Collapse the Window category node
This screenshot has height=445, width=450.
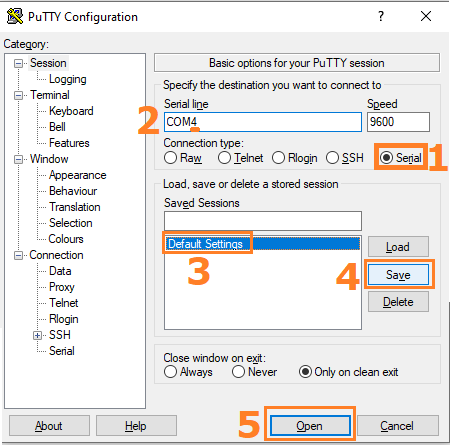[x=18, y=159]
